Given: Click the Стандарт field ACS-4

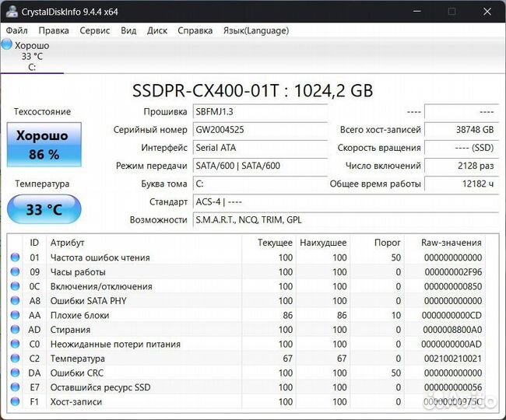Looking at the screenshot, I should (x=346, y=201).
